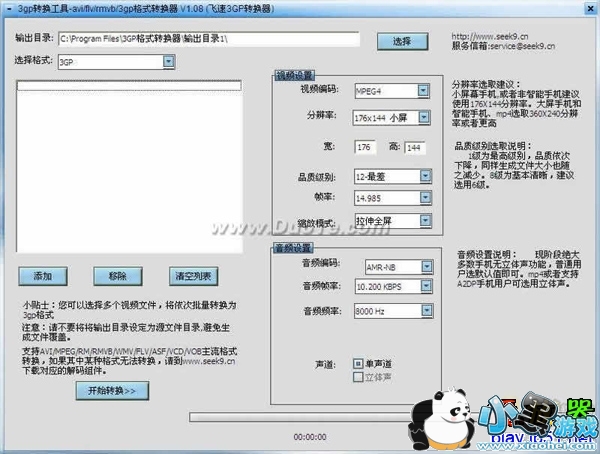Screen dimensions: 600x454
Task: Open the 音频帧率 10.200 KBPS dropdown
Action: pyautogui.click(x=426, y=286)
